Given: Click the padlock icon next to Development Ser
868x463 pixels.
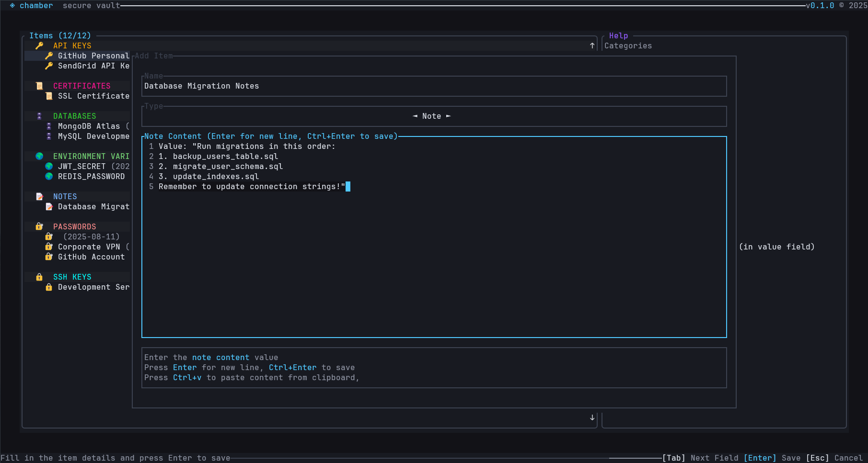Looking at the screenshot, I should [x=49, y=287].
